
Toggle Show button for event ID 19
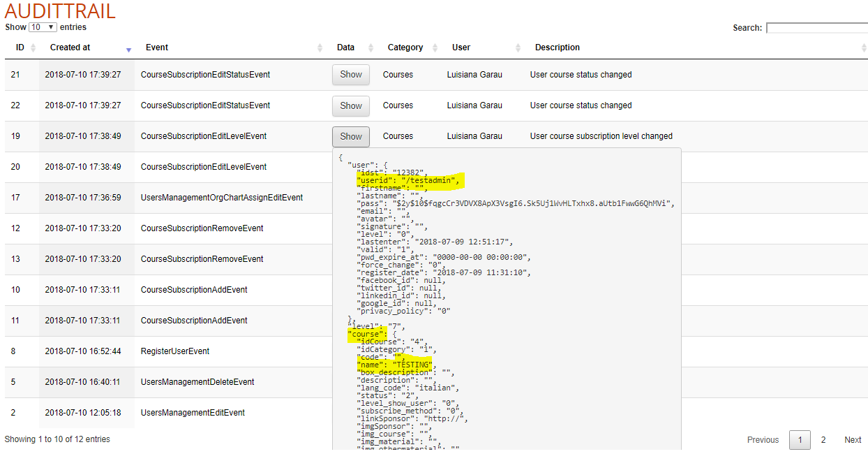(351, 136)
